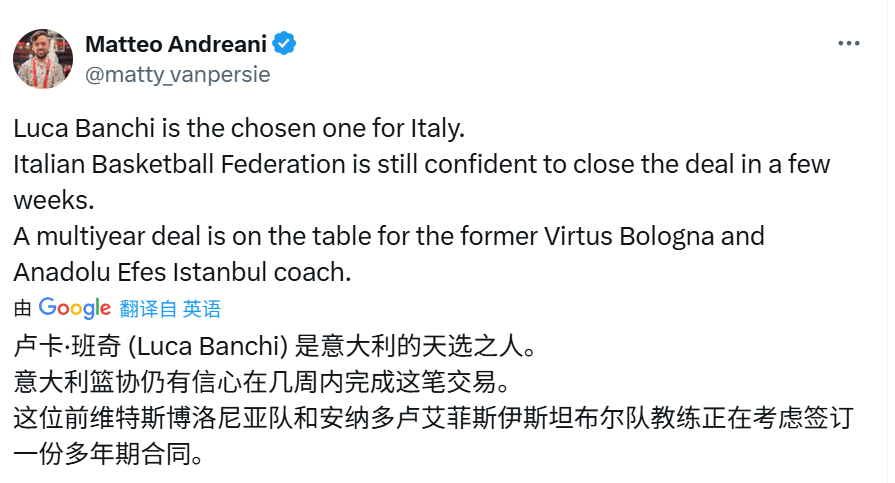Open Matteo Andreani's profile avatar
895x483 pixels.
(43, 59)
